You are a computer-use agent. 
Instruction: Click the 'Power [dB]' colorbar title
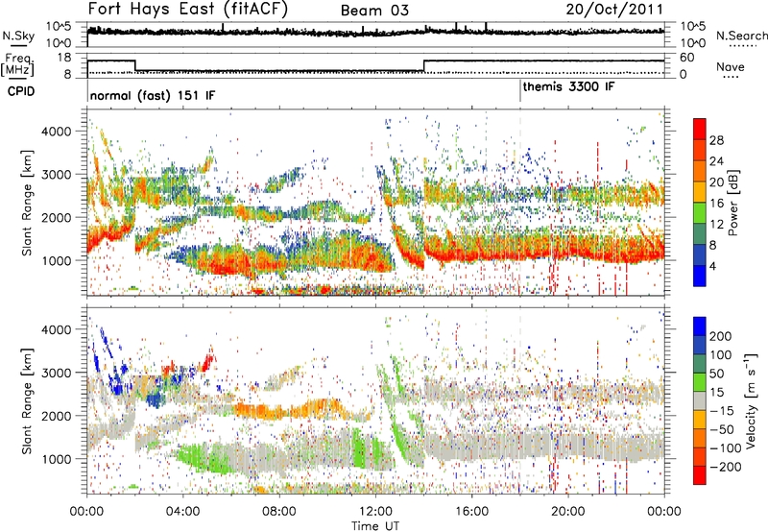coord(732,203)
